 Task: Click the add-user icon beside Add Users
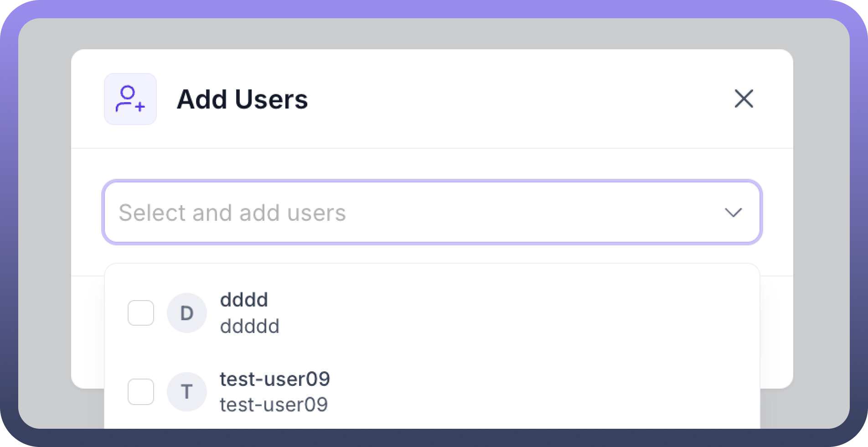click(x=130, y=99)
